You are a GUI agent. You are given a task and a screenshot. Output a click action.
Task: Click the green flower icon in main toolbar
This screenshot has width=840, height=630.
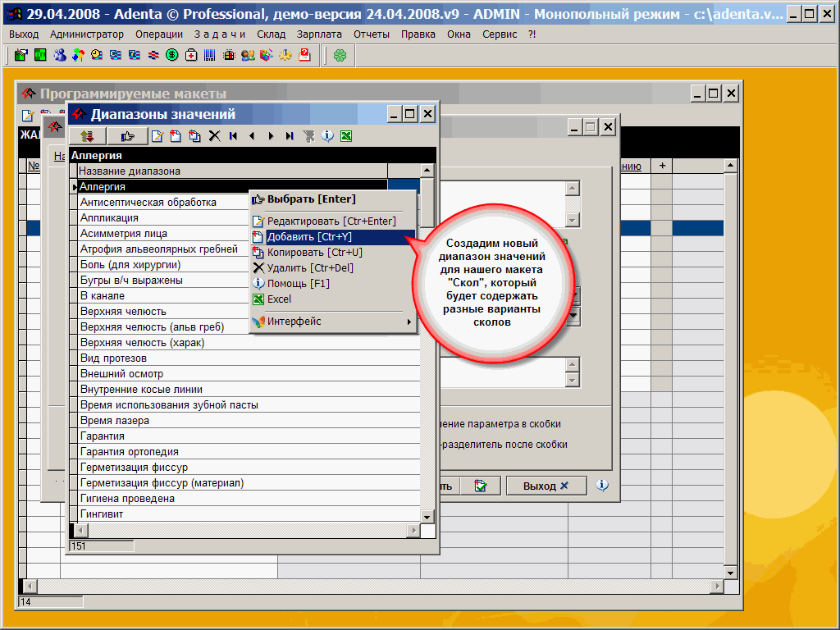pos(340,55)
